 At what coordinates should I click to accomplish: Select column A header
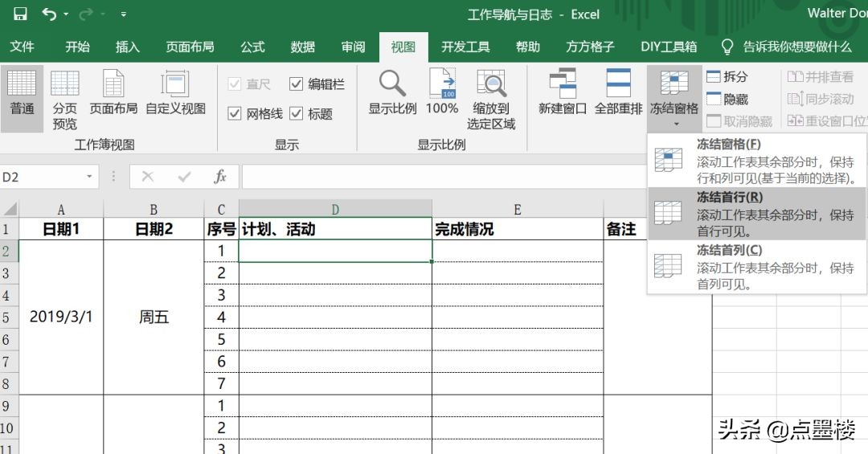[61, 209]
